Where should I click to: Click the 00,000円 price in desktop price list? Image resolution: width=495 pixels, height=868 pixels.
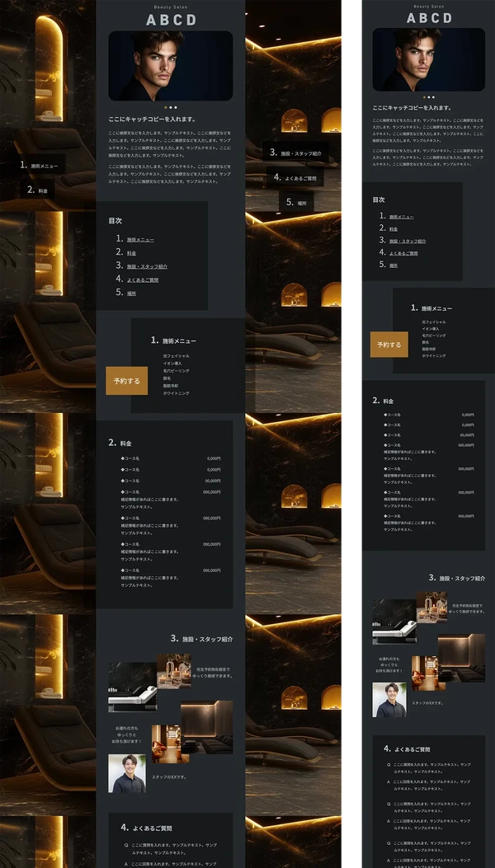click(213, 481)
